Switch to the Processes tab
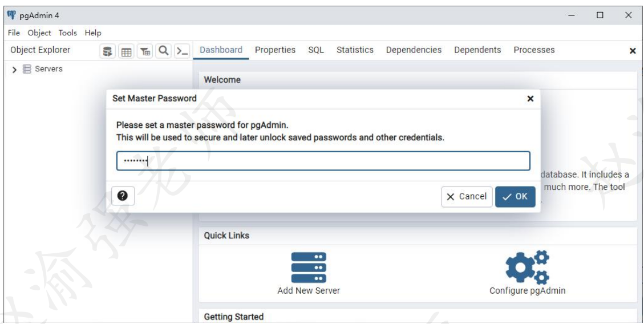The image size is (644, 324). (534, 50)
